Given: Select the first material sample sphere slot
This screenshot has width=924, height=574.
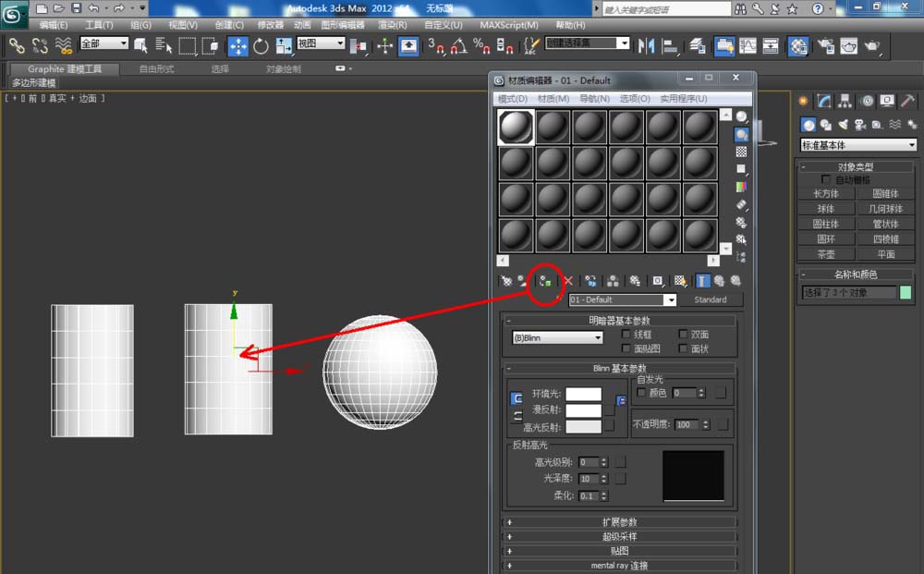Looking at the screenshot, I should tap(516, 128).
